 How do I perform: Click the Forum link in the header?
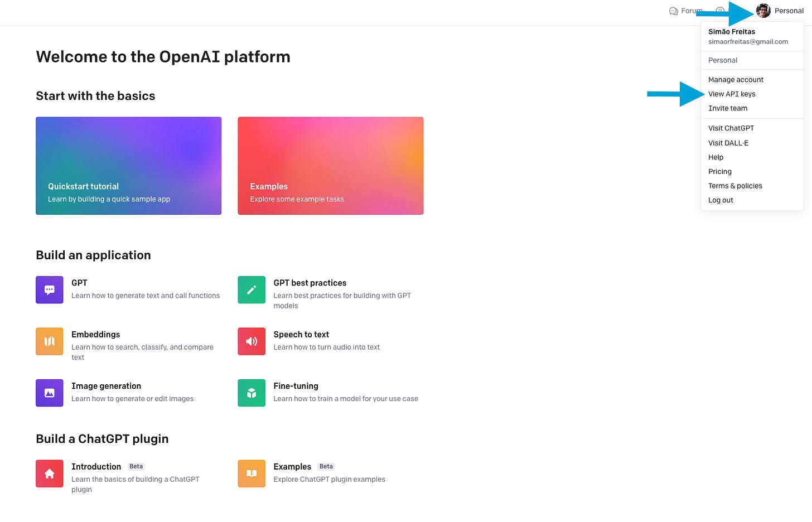pos(692,11)
